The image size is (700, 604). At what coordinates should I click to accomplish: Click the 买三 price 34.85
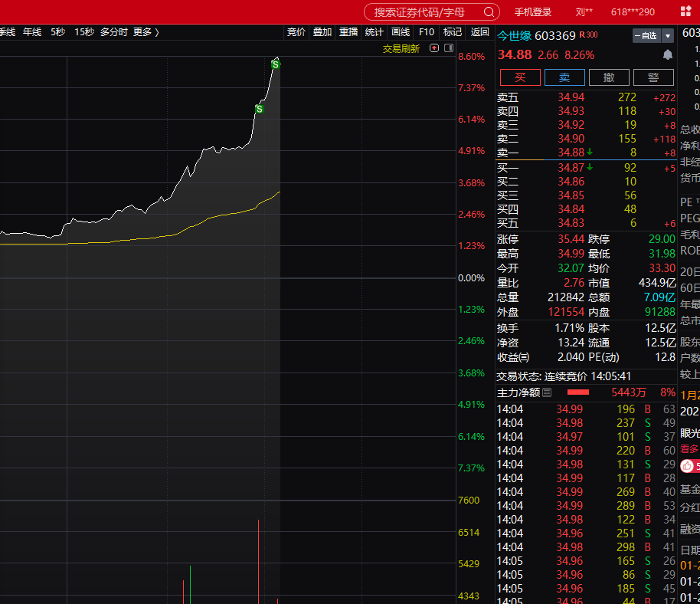tap(571, 195)
